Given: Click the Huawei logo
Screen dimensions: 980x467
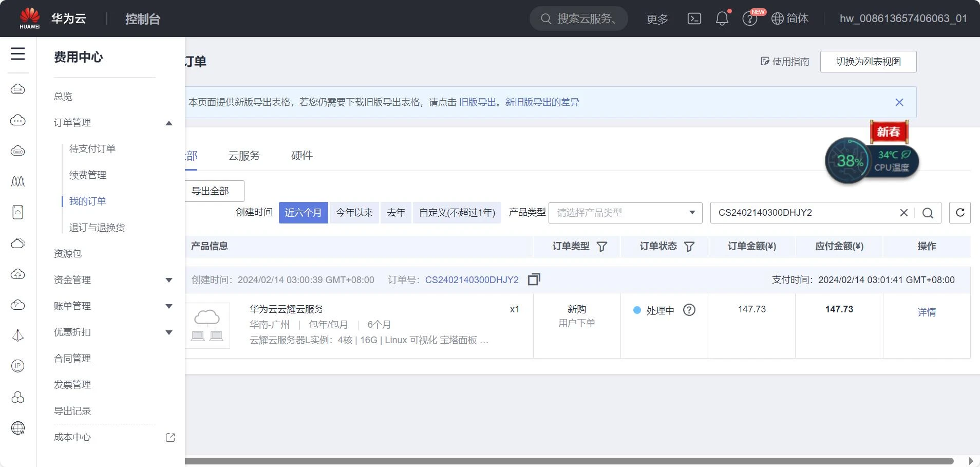Looking at the screenshot, I should click(x=30, y=18).
